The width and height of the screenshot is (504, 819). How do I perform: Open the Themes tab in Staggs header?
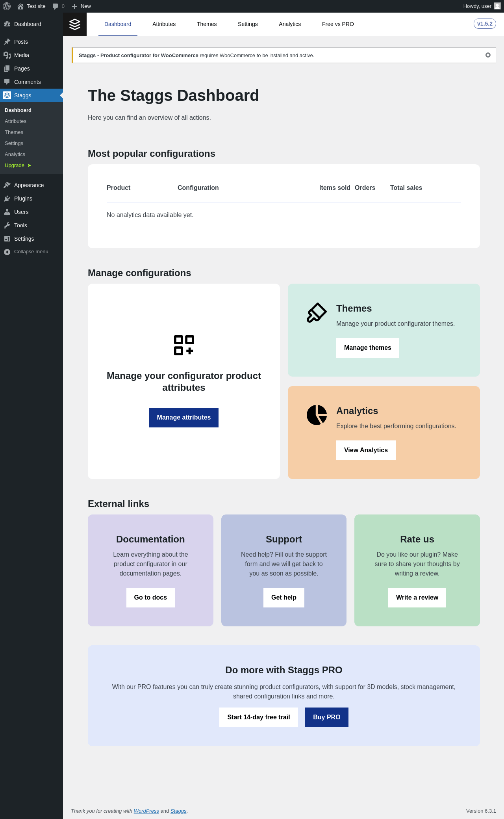207,24
